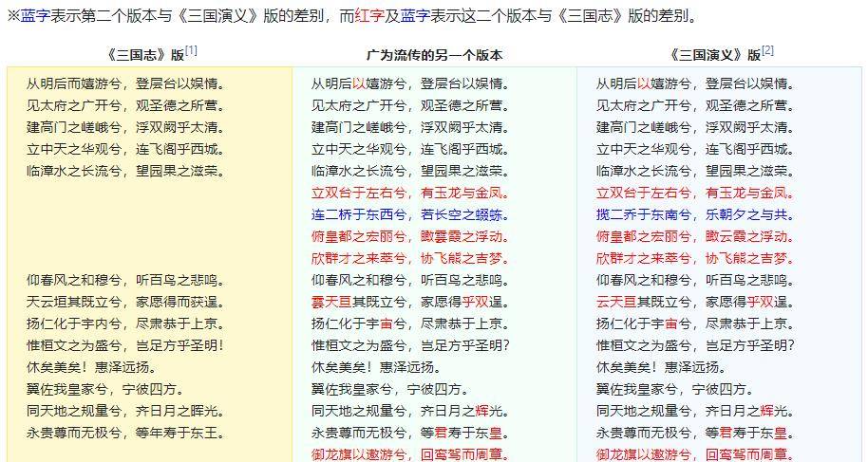Click 立双台于左右兮 in 三国演义 column
This screenshot has width=868, height=462.
[x=644, y=194]
